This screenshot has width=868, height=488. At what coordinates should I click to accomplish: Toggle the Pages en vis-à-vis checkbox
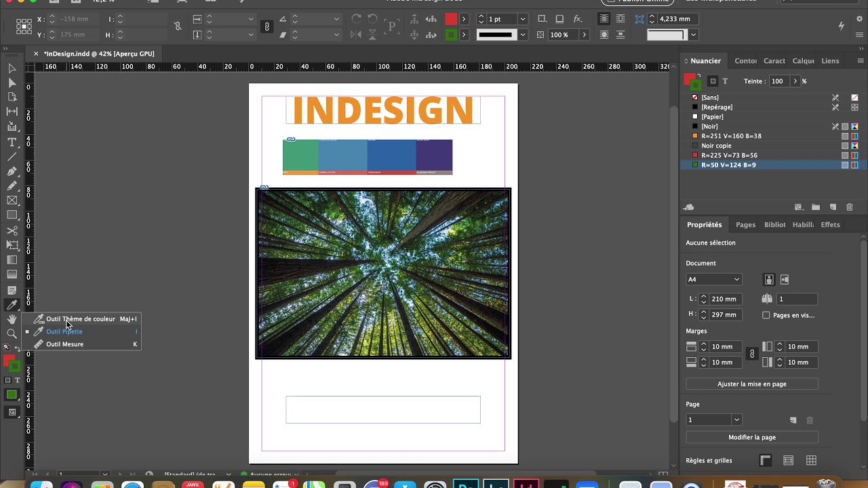(x=766, y=315)
